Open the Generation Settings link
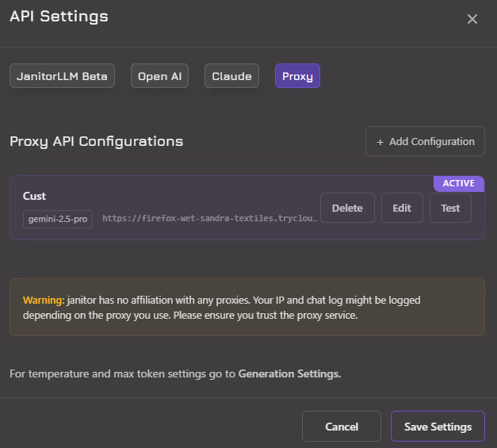 coord(289,373)
